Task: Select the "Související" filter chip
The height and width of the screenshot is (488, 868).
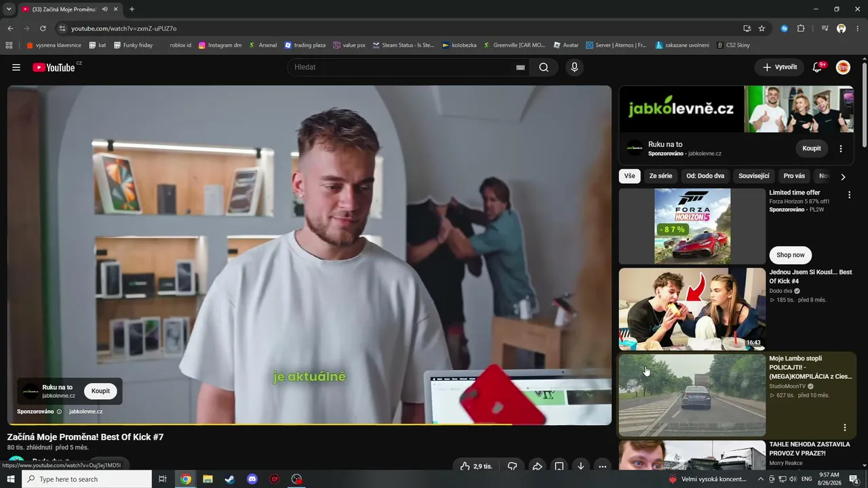Action: (x=754, y=176)
